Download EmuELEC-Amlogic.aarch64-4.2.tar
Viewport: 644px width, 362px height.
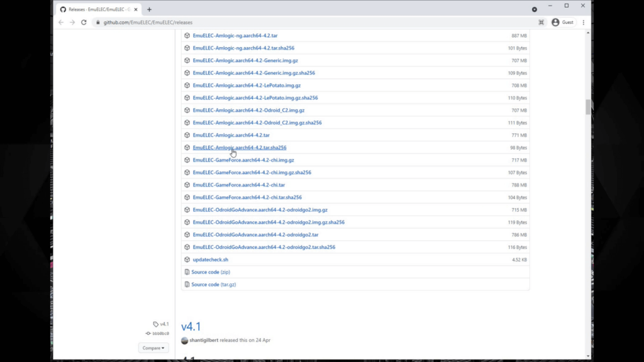[231, 135]
